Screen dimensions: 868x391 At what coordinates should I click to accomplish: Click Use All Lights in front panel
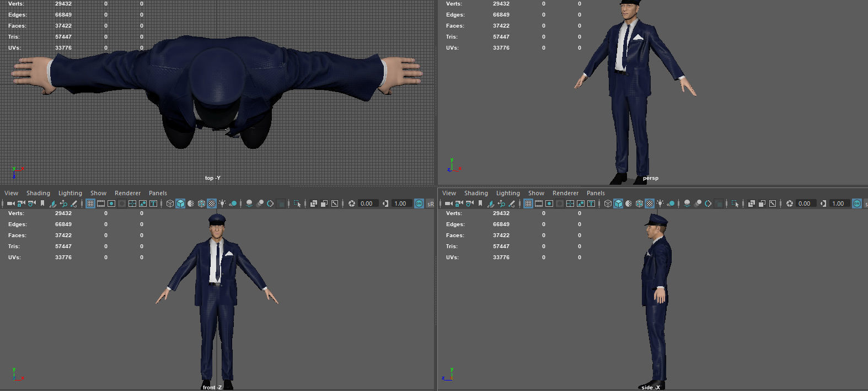pos(222,203)
